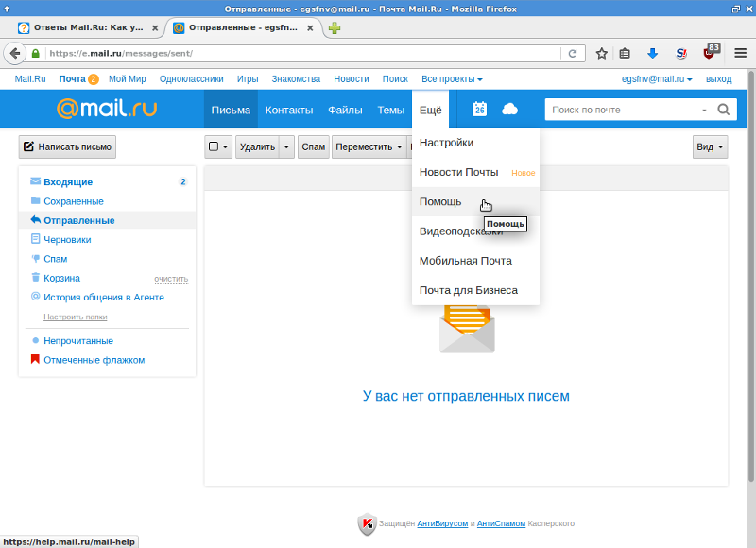The width and height of the screenshot is (756, 548).
Task: Open the Firefox hamburger menu
Action: (741, 54)
